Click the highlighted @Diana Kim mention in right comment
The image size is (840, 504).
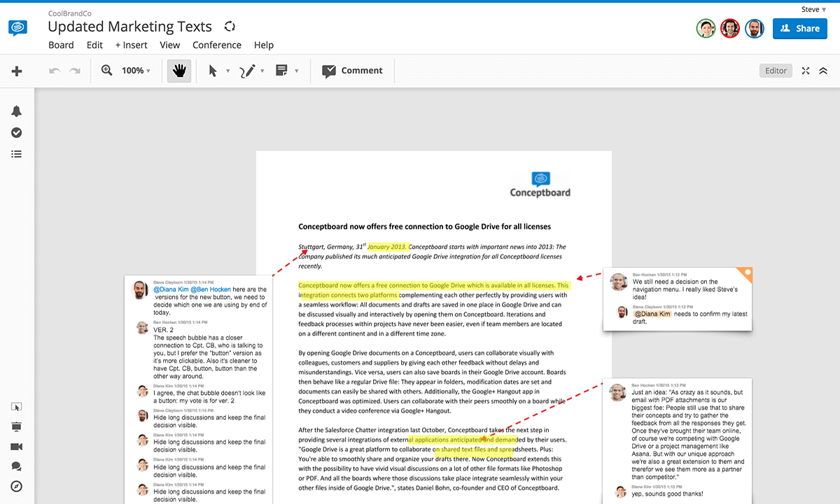[x=652, y=314]
